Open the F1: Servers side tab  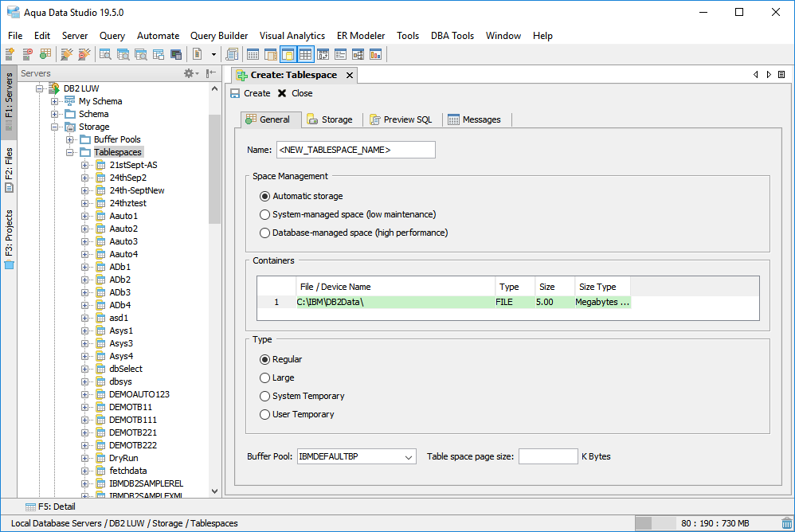9,101
